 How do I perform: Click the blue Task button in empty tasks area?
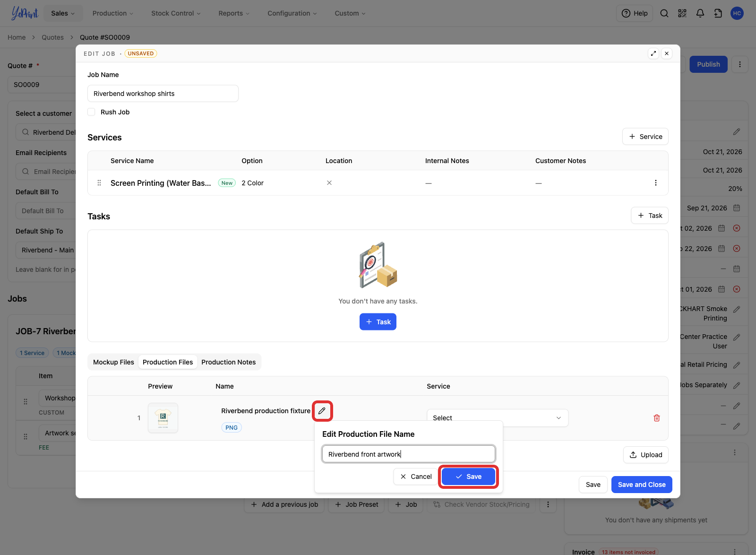tap(378, 322)
